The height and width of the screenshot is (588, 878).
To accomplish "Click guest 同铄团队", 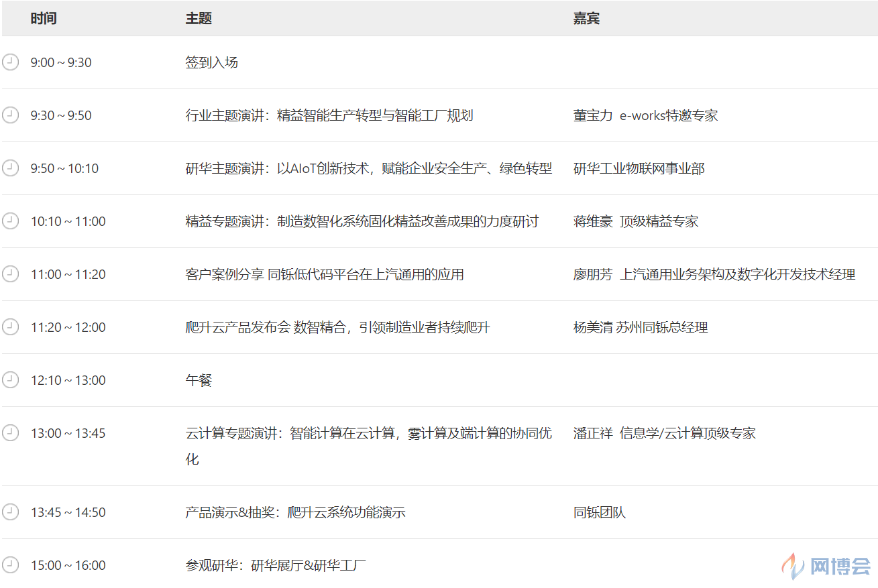I will coord(600,513).
